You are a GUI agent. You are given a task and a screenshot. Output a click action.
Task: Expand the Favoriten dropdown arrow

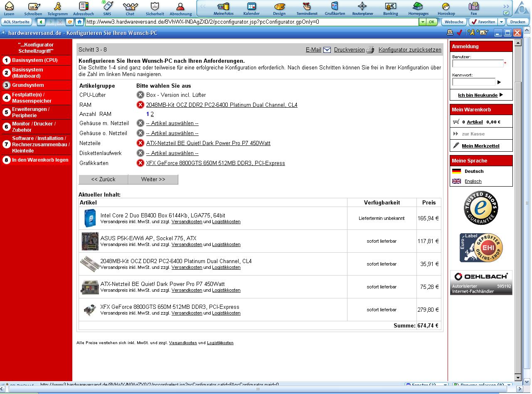tap(502, 22)
